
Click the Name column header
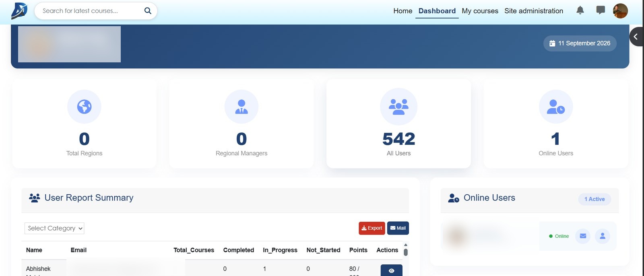[34, 250]
